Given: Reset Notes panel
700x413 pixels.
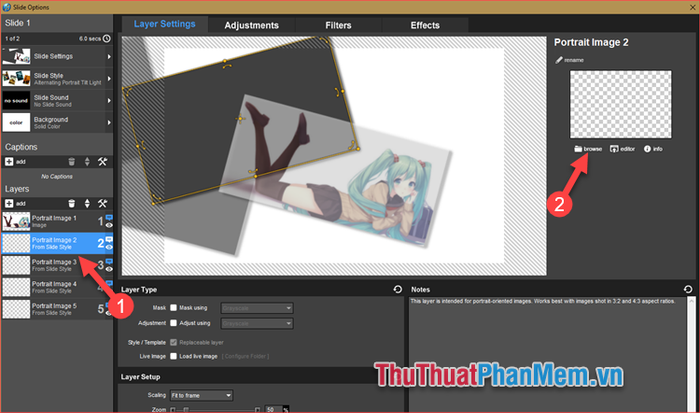Looking at the screenshot, I should click(688, 289).
